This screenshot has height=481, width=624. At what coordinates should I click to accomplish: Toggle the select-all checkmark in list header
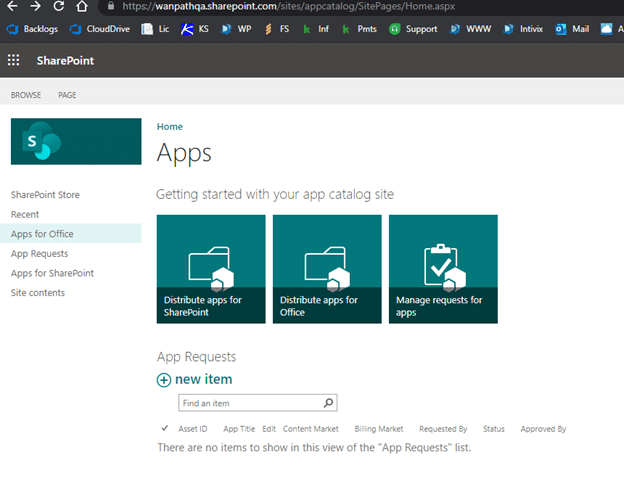click(x=164, y=428)
